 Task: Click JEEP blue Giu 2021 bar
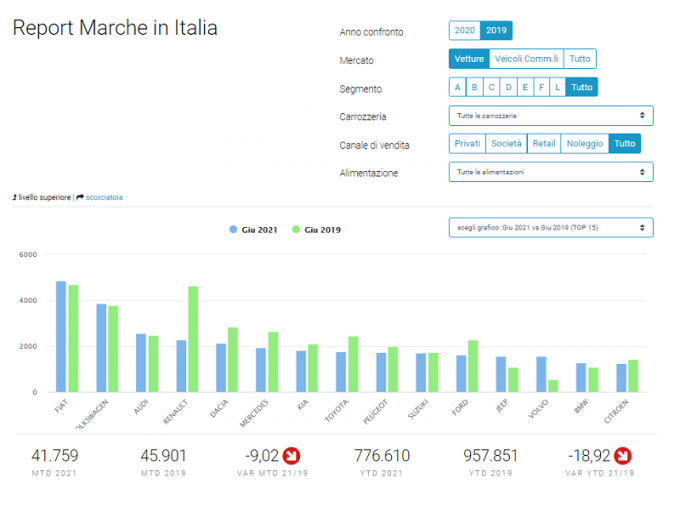point(501,374)
